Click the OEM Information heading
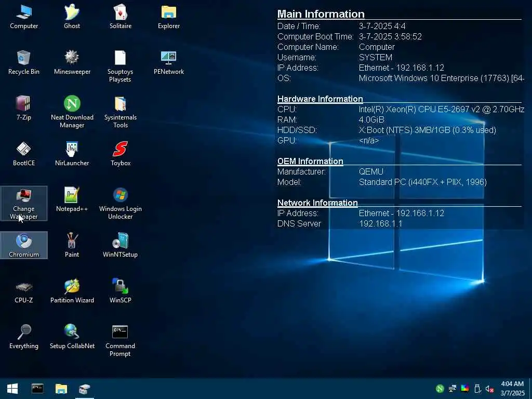Viewport: 532px width, 399px height. click(x=310, y=161)
